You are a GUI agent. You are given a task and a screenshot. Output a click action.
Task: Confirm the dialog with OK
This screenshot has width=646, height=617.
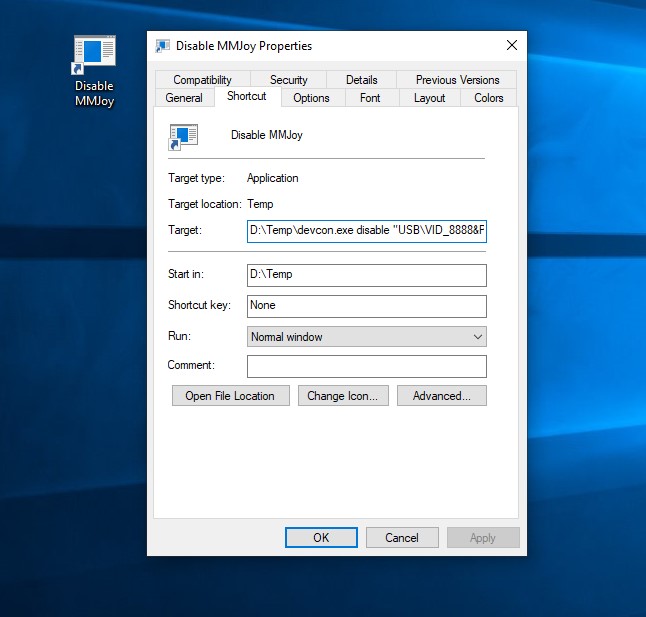tap(321, 538)
